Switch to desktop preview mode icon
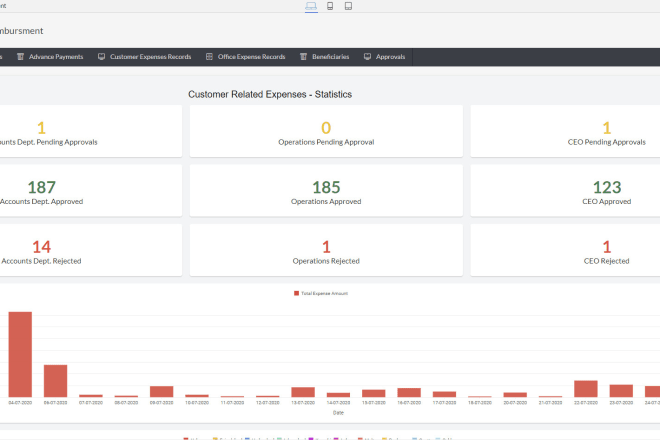Viewport: 660px width, 440px height. click(311, 6)
